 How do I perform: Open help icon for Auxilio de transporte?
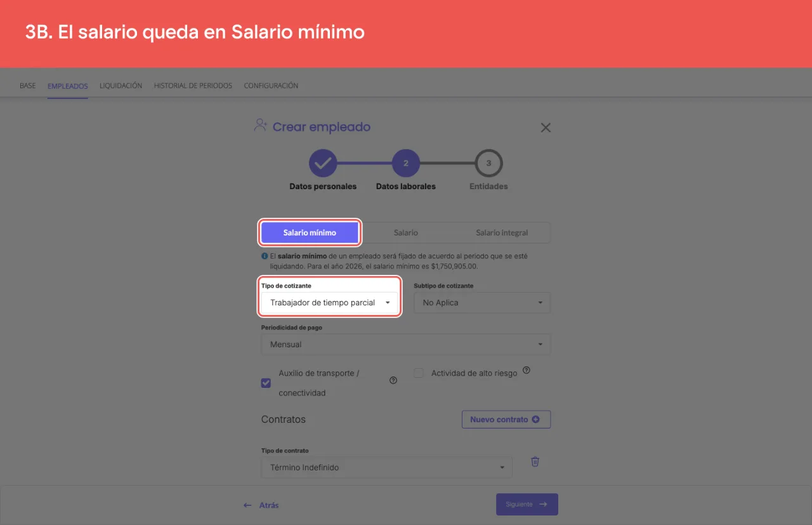(x=393, y=380)
